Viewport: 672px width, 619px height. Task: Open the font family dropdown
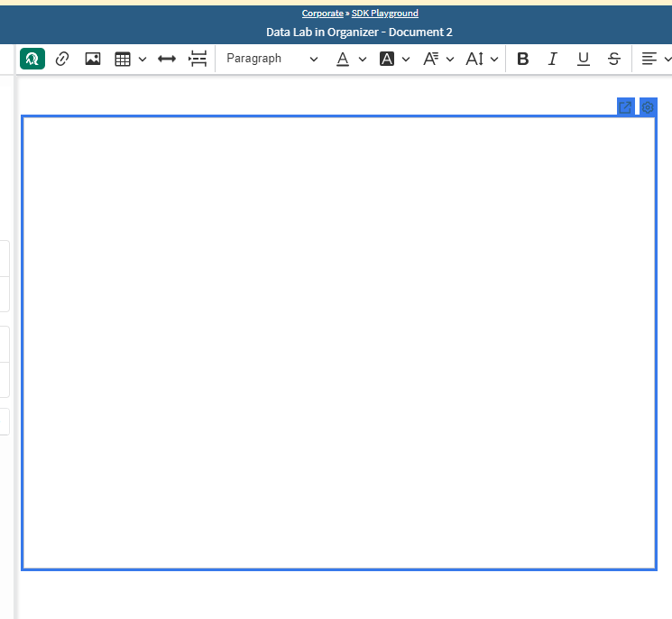[437, 59]
